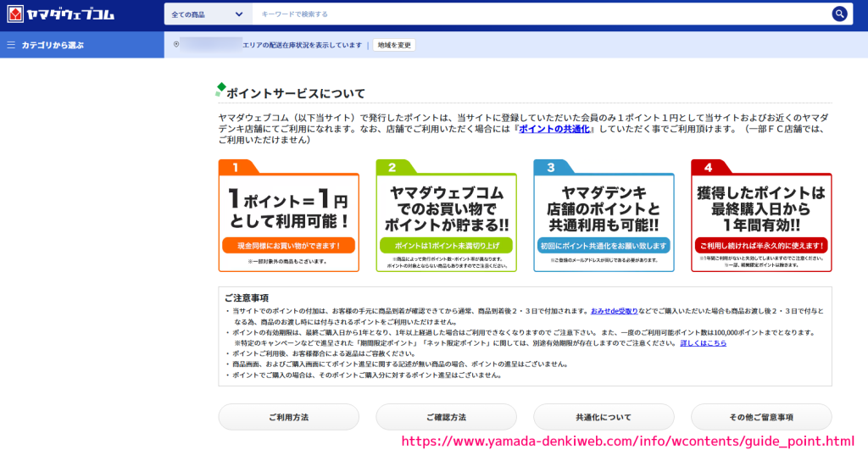868x450 pixels.
Task: Open the おみせde受取り link
Action: 614,312
